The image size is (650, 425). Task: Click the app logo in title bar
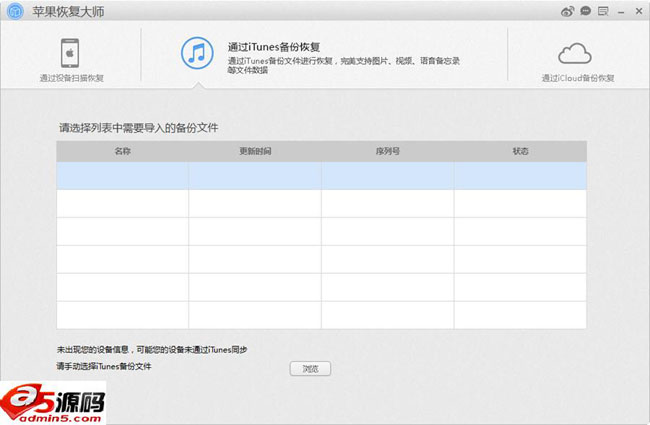point(15,11)
